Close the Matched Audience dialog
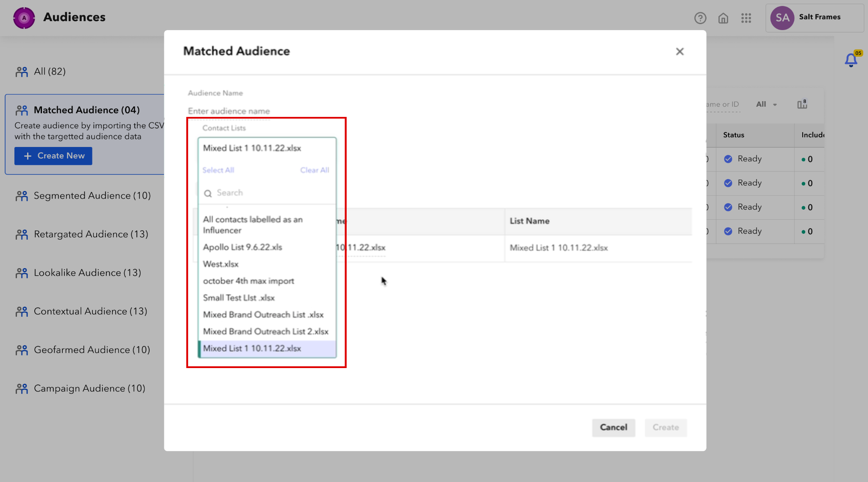The width and height of the screenshot is (868, 482). pyautogui.click(x=679, y=52)
